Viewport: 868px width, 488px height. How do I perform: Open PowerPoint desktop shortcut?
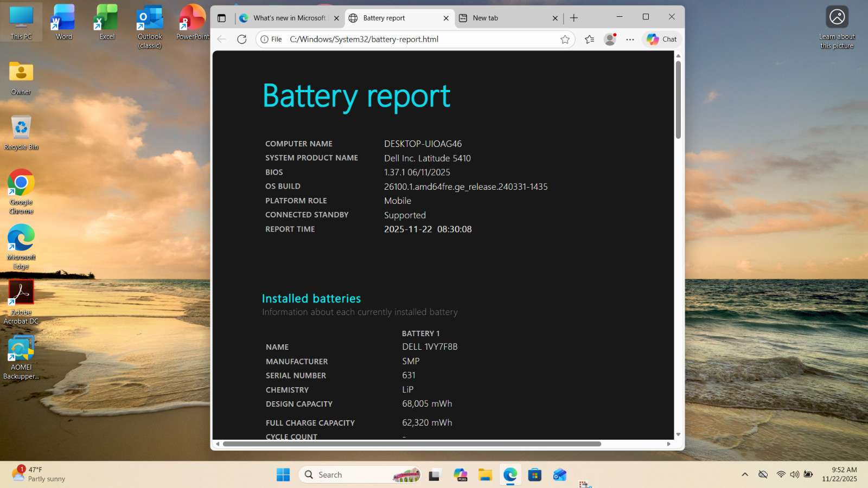(193, 23)
